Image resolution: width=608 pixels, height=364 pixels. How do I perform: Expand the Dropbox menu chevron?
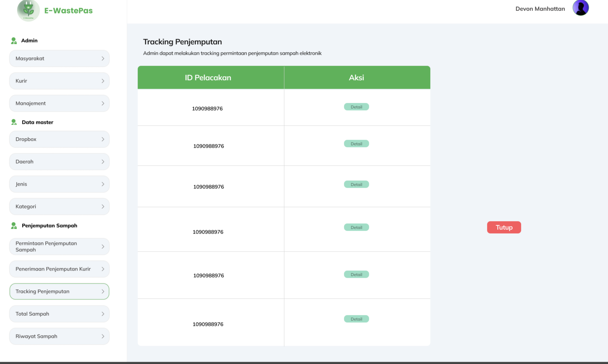(x=103, y=139)
